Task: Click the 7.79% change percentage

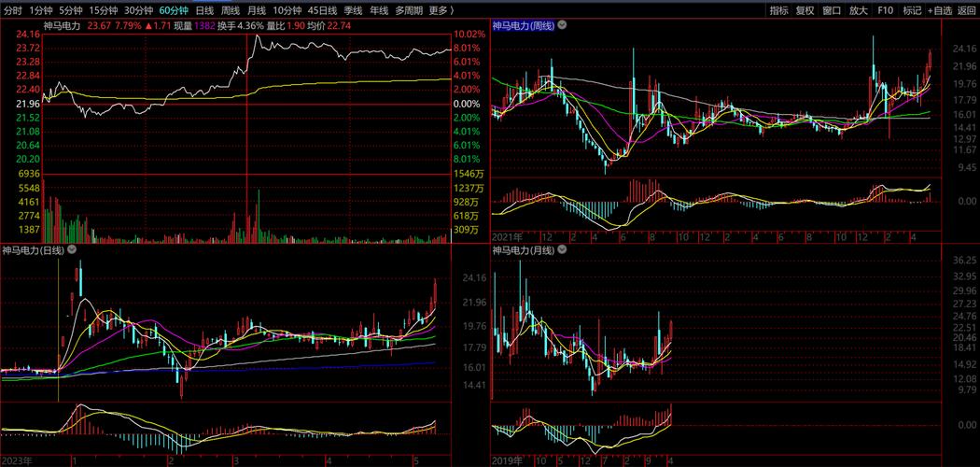Action: tap(128, 26)
